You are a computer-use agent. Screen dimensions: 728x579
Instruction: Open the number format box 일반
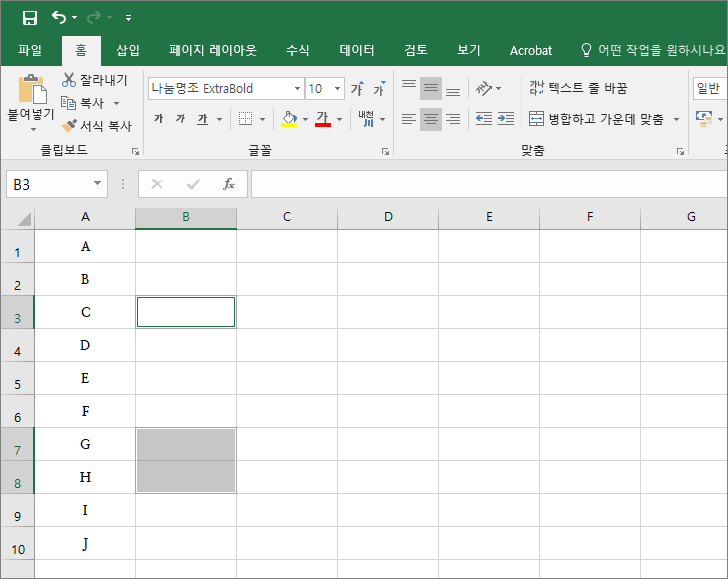(710, 88)
